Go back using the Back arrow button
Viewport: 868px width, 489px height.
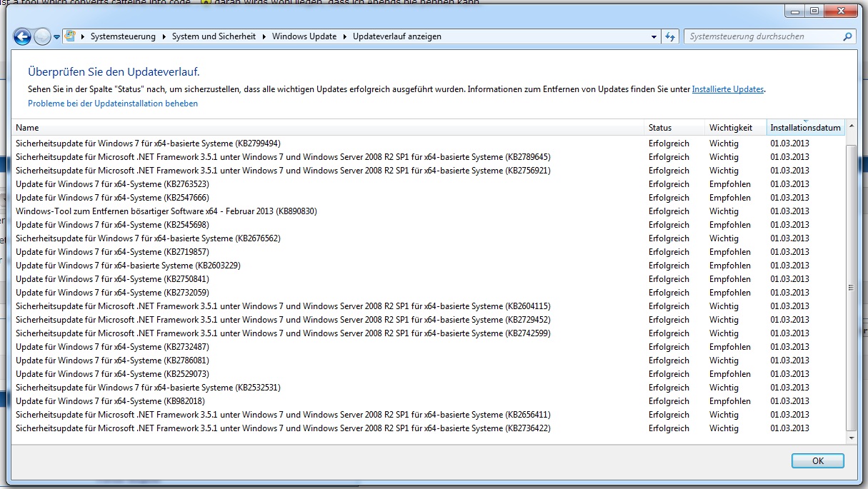point(22,36)
